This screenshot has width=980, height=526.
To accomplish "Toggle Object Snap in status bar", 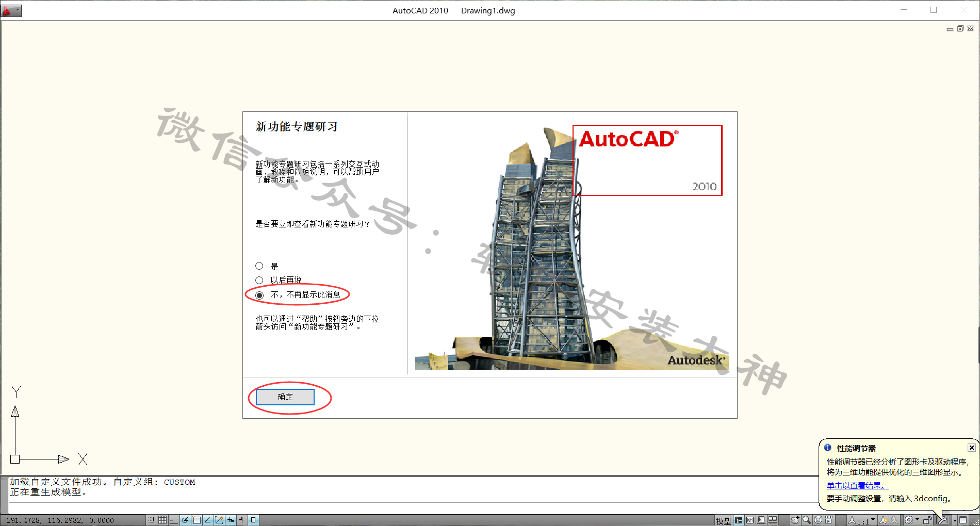I will [197, 520].
